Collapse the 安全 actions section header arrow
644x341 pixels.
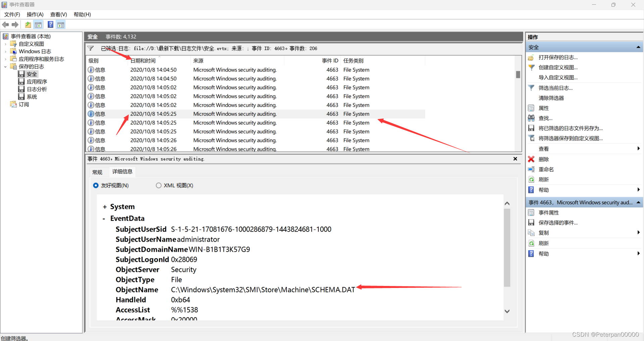(638, 47)
